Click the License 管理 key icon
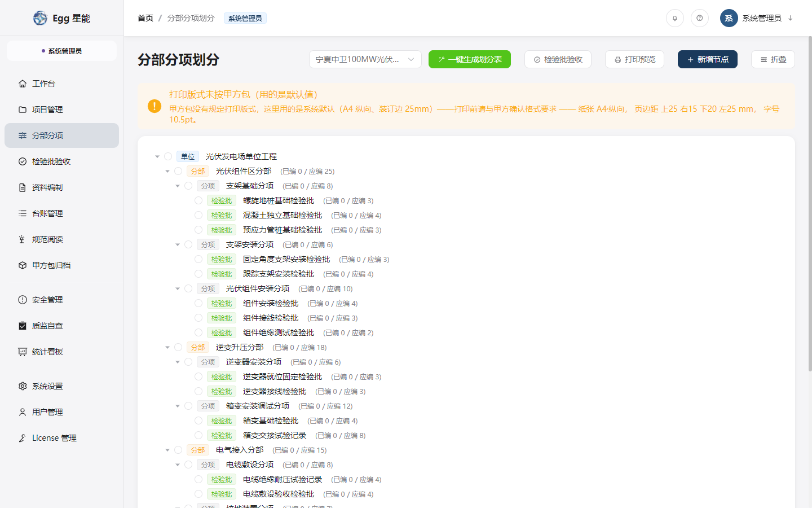 (x=23, y=438)
